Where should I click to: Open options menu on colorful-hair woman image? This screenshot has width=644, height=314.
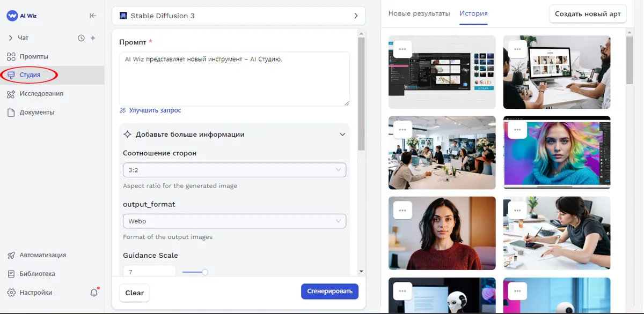coord(517,130)
